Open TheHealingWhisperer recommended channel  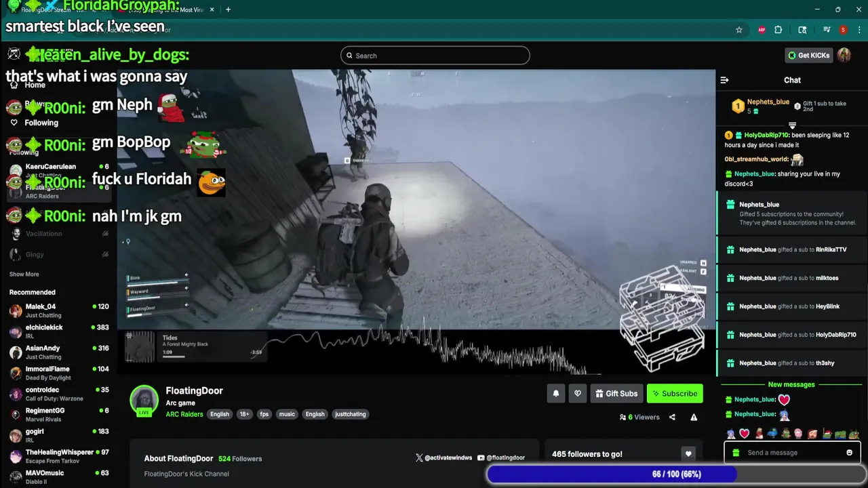pyautogui.click(x=60, y=456)
